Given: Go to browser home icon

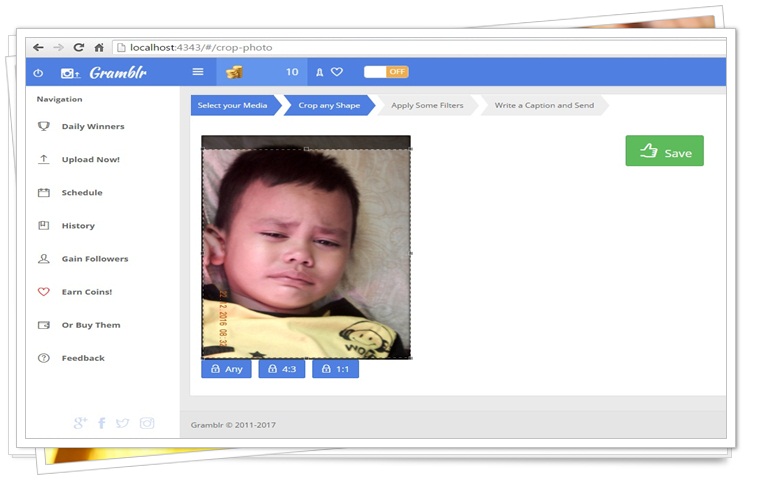Looking at the screenshot, I should point(99,48).
